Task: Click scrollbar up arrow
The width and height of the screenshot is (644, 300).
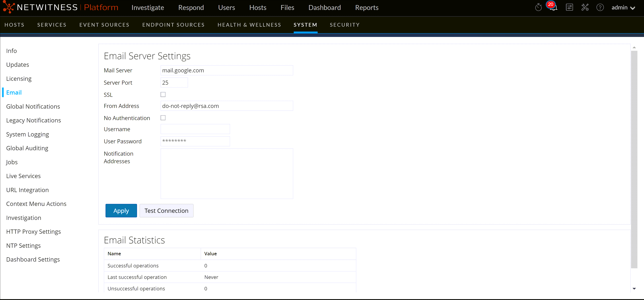Action: [x=634, y=47]
